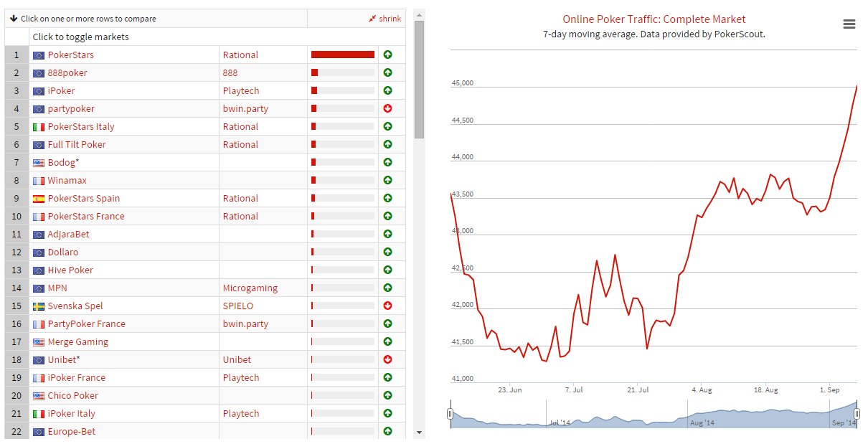Click the down arrow in compare header
This screenshot has height=444, width=868.
click(x=14, y=19)
